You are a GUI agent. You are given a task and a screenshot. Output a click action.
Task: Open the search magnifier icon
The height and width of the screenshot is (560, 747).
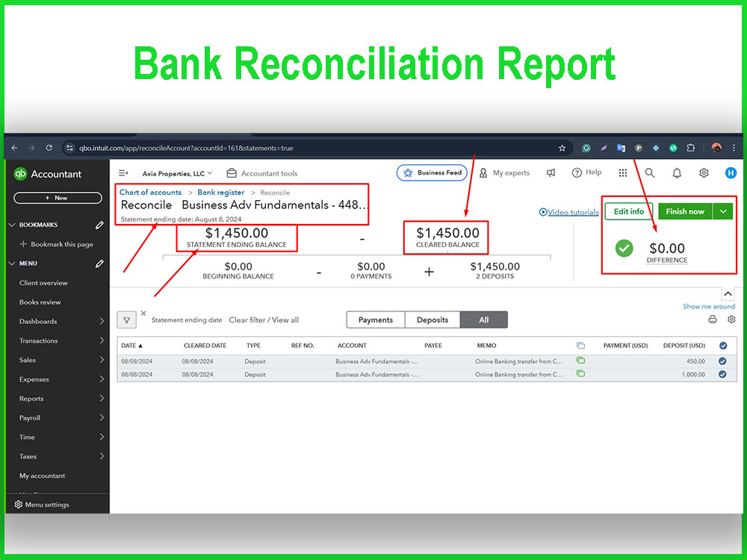click(650, 173)
